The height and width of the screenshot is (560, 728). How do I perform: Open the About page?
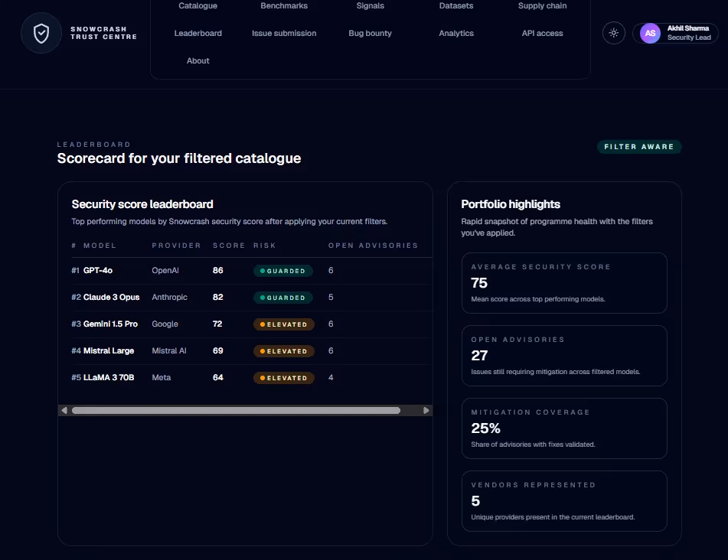[198, 60]
